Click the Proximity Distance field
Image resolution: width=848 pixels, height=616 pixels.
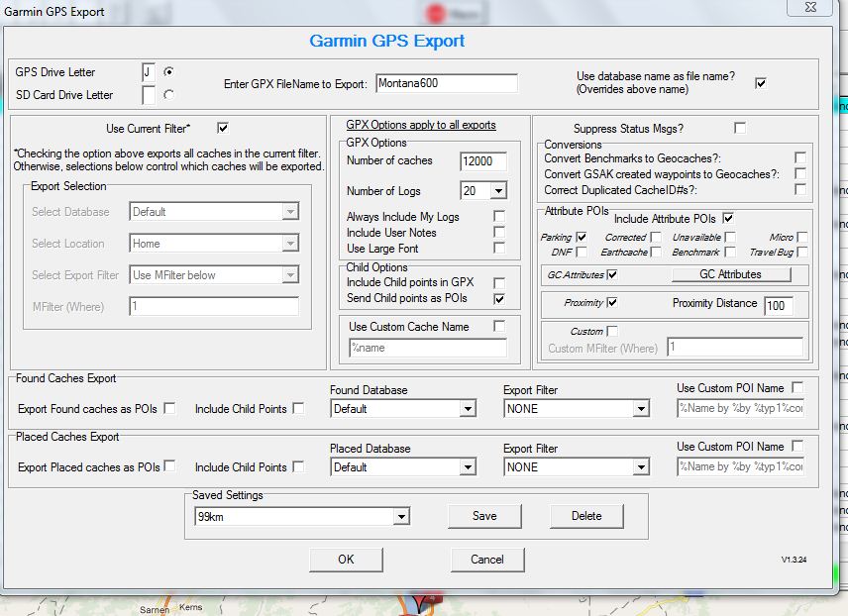(x=779, y=306)
